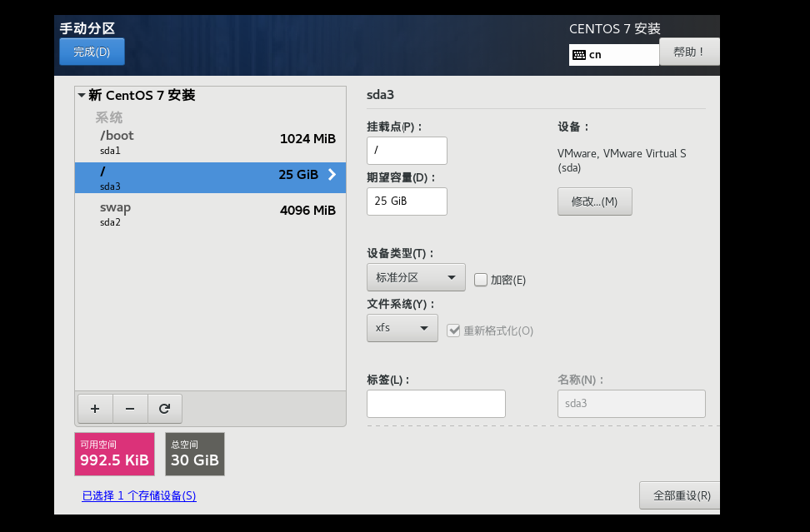Click the 系统 category label
Viewport: 810px width, 532px height.
109,117
